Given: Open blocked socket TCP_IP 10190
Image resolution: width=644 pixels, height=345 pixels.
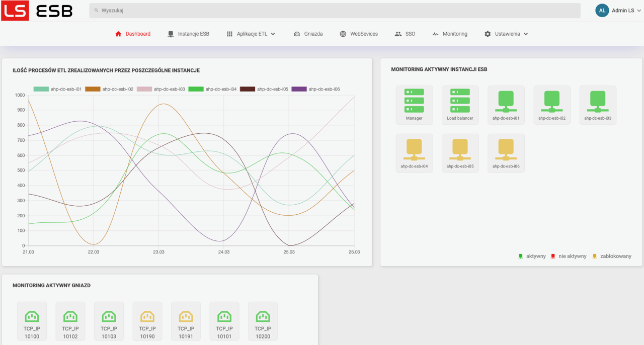Looking at the screenshot, I should click(147, 321).
